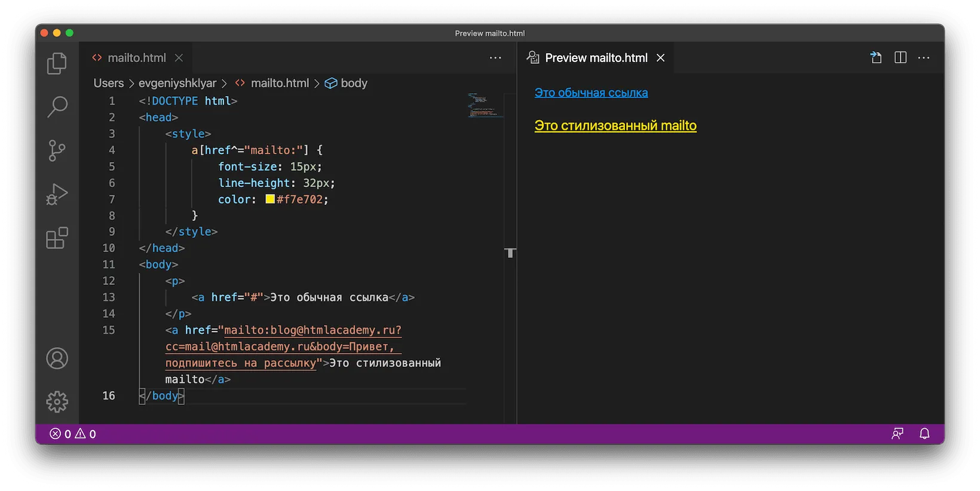The image size is (980, 491).
Task: Click the opening body tag on line 11
Action: (158, 265)
